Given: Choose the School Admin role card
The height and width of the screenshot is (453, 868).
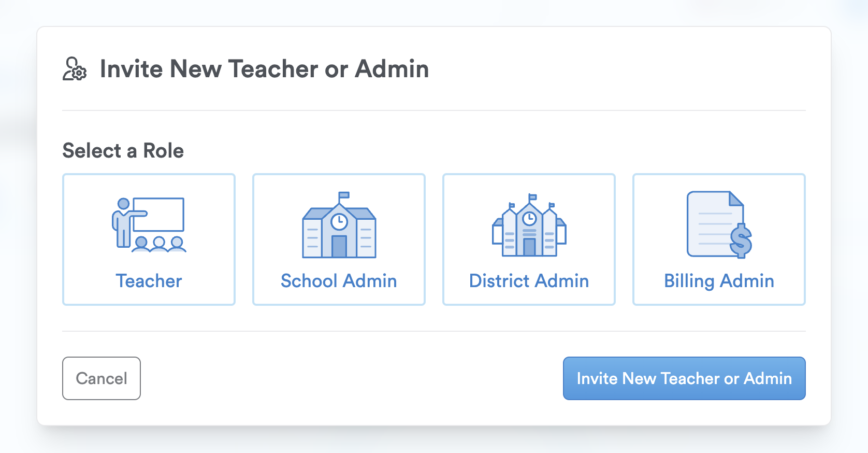Looking at the screenshot, I should coord(339,239).
